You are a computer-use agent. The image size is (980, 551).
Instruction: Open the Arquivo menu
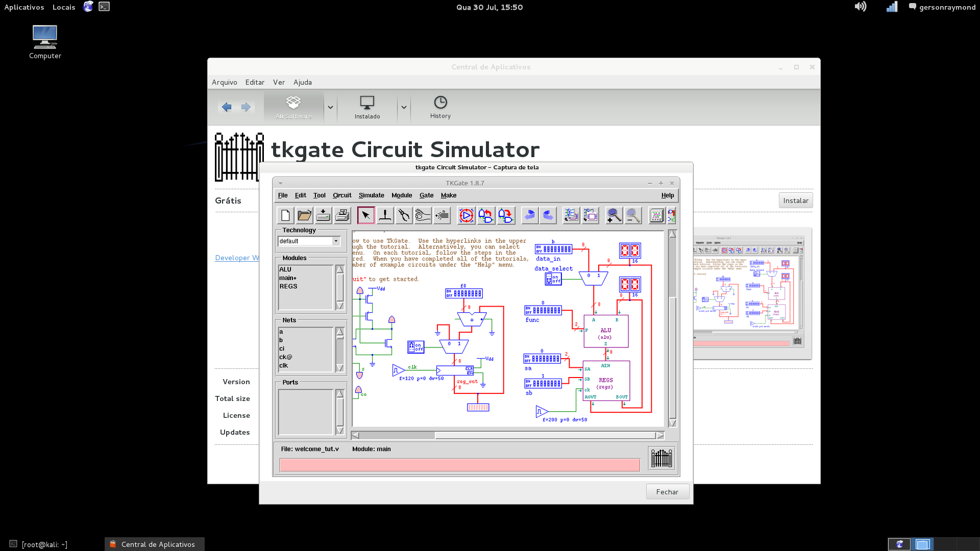click(225, 82)
